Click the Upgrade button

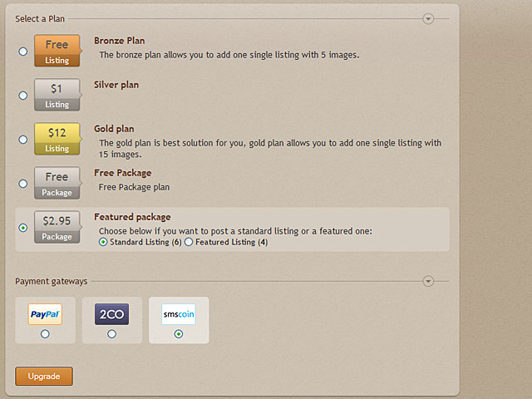44,376
